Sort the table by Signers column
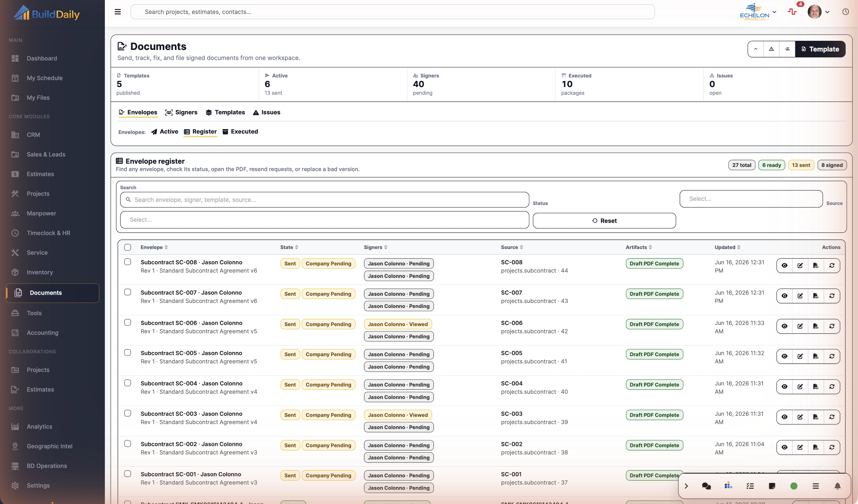The width and height of the screenshot is (858, 504). click(376, 247)
